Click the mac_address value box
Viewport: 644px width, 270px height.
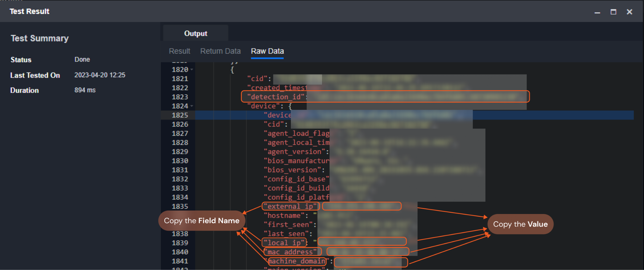click(368, 252)
